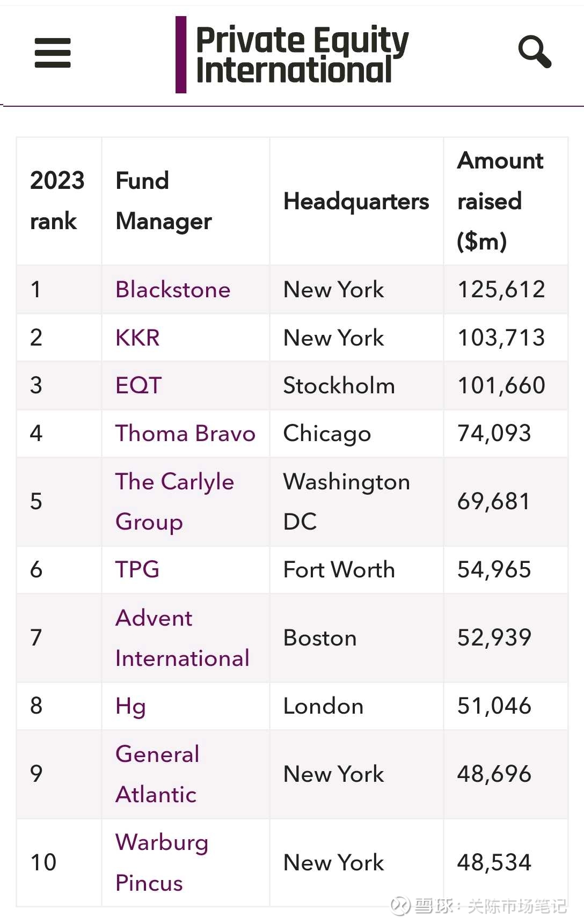Follow the EQT link

click(138, 385)
